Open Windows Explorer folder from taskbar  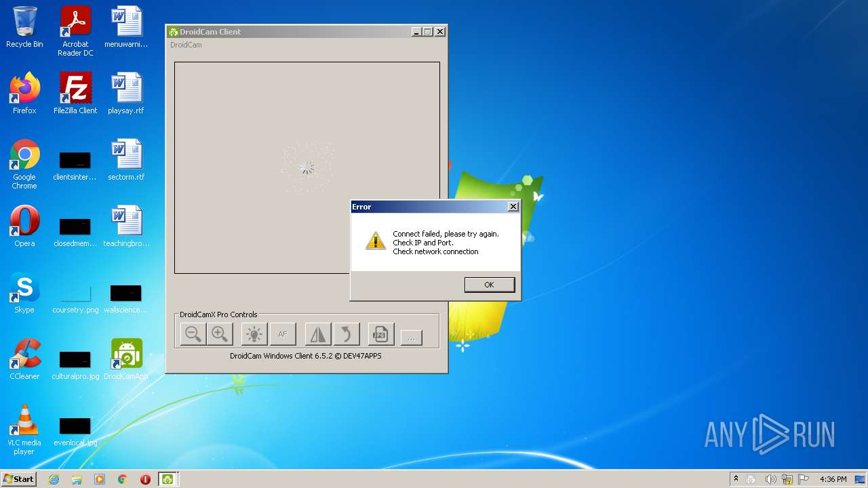pos(77,479)
